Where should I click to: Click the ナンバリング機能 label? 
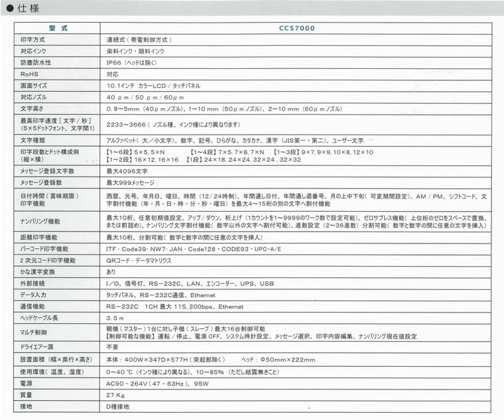click(40, 221)
